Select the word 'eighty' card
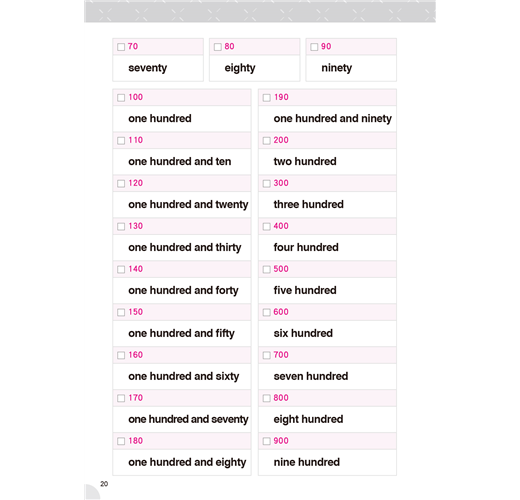This screenshot has height=500, width=520. (x=255, y=60)
